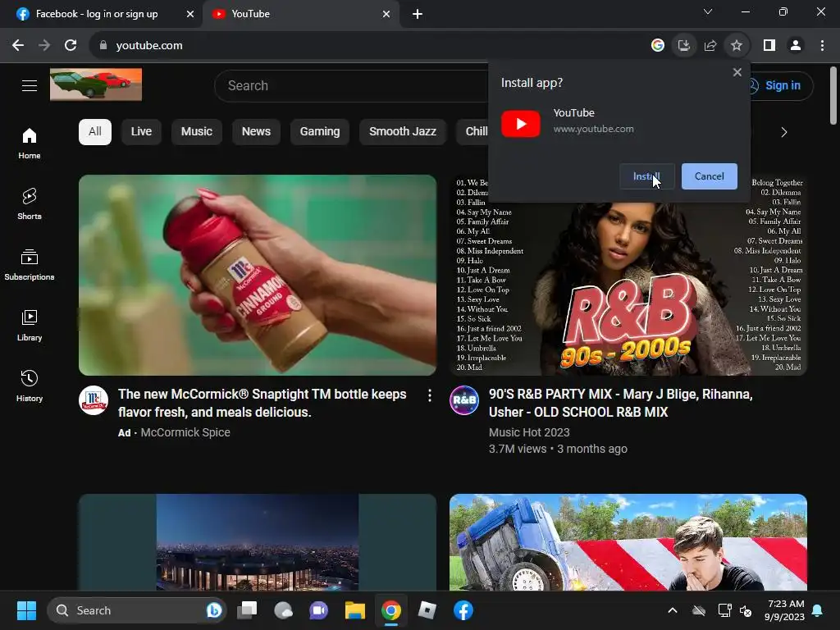
Task: Select the YouTube browser tab
Action: 301,14
